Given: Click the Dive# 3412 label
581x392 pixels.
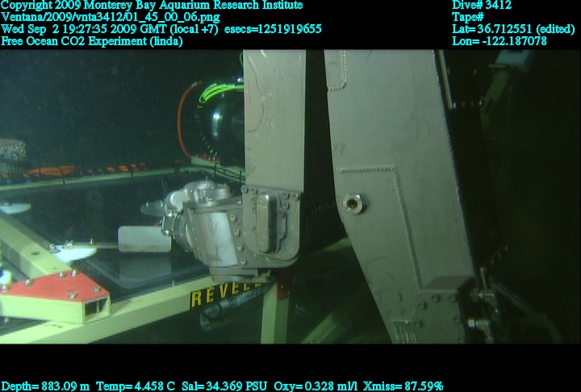Looking at the screenshot, I should pyautogui.click(x=482, y=5).
